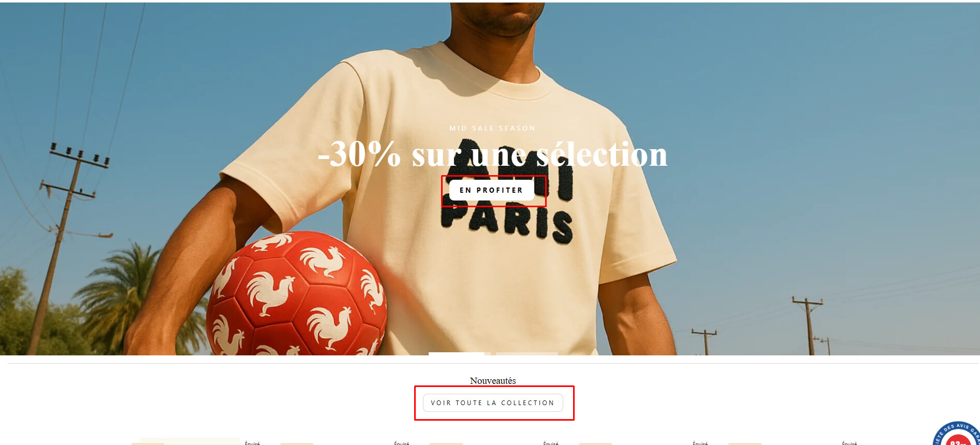Click the fifth product's Épuisé badge
Image resolution: width=980 pixels, height=445 pixels.
[x=849, y=443]
